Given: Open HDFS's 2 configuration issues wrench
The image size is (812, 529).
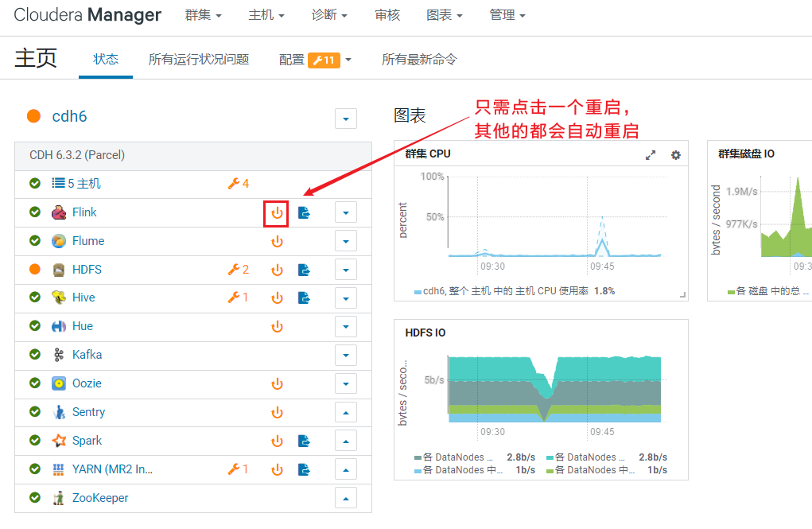Looking at the screenshot, I should pos(239,270).
